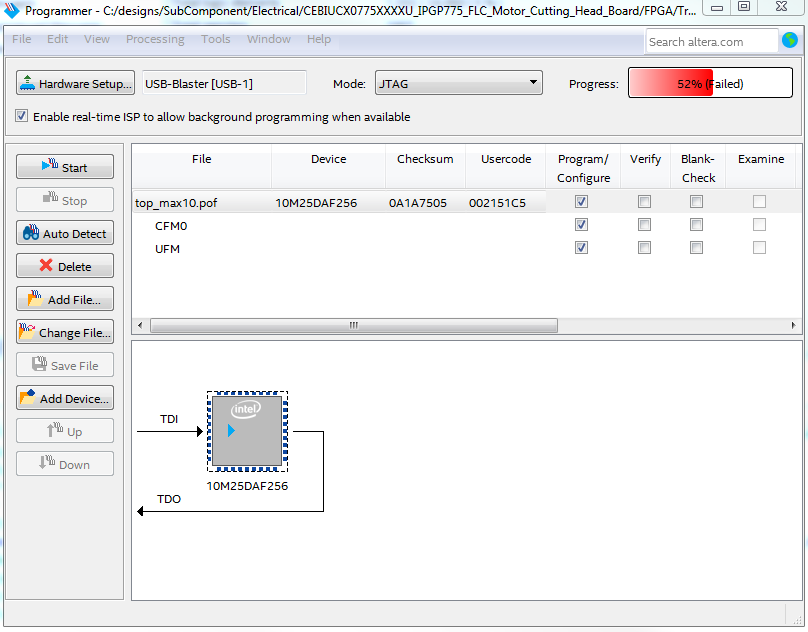Image resolution: width=808 pixels, height=632 pixels.
Task: Enable Verify for top_max10.pof
Action: (x=644, y=202)
